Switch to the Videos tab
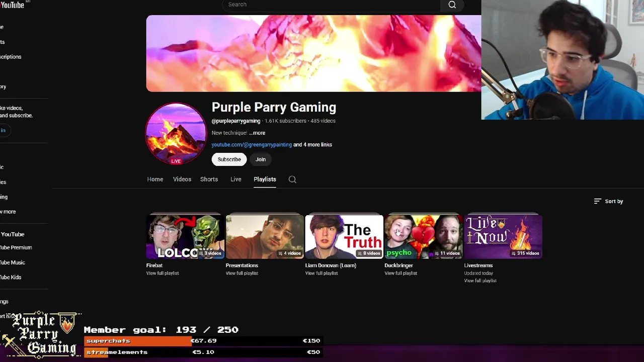Viewport: 644px width, 362px height. [x=182, y=179]
